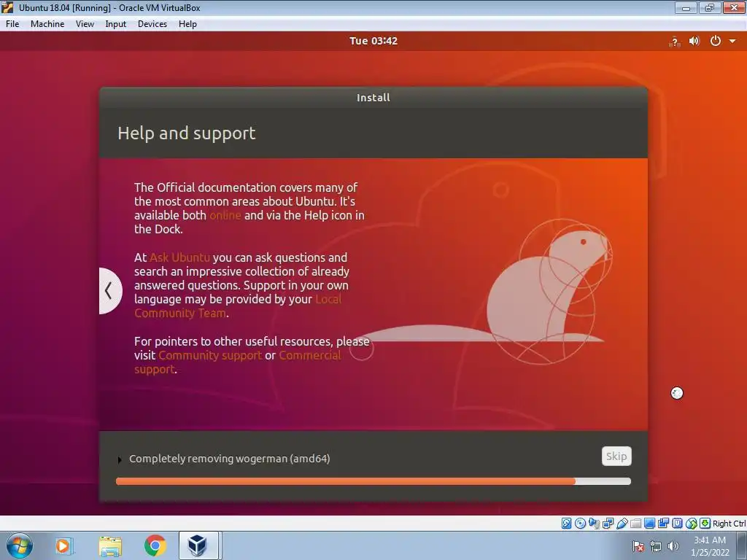
Task: Open the recording indicator icon
Action: 663,524
